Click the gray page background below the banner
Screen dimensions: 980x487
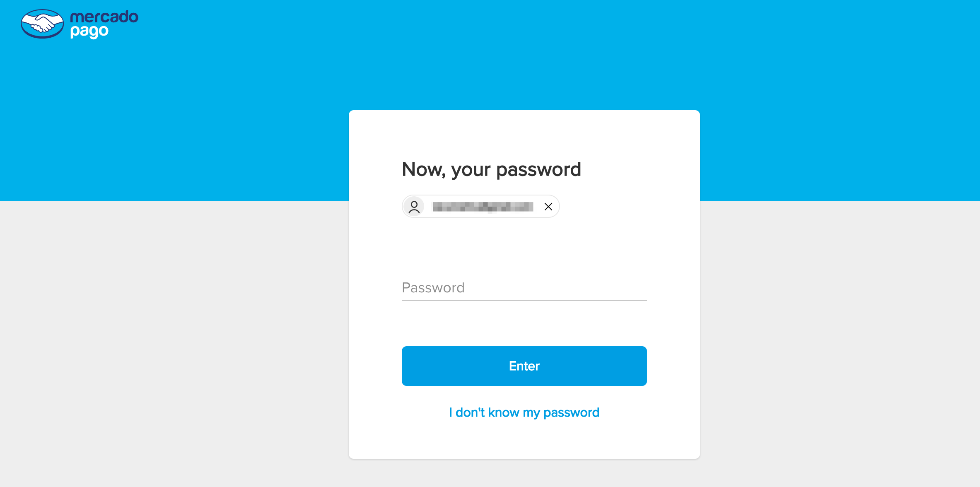tap(166, 331)
